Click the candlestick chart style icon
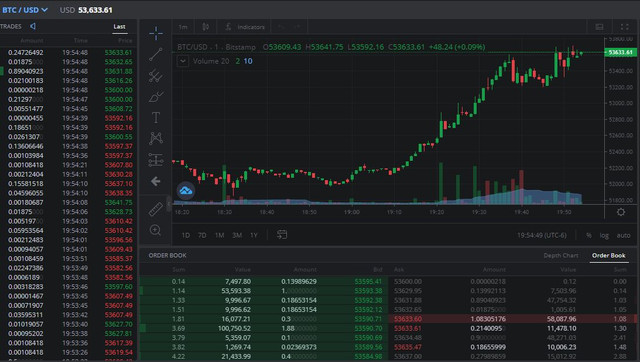The image size is (640, 362). pos(206,27)
